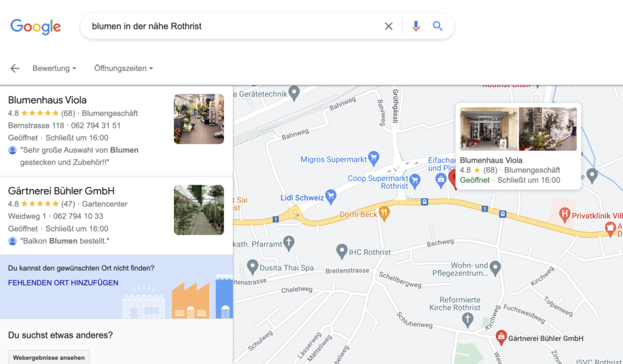
Task: Click the Fuchsweidweg street label on map
Action: click(x=524, y=314)
